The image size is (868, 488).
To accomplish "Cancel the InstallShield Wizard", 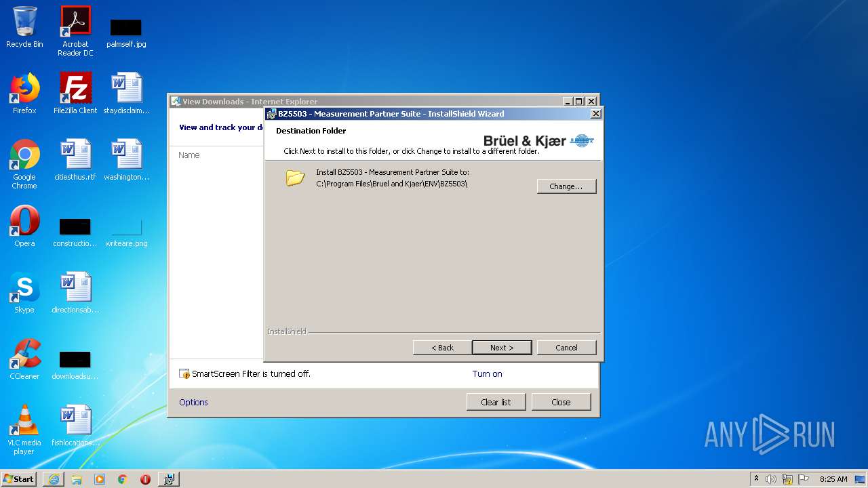I will [566, 348].
